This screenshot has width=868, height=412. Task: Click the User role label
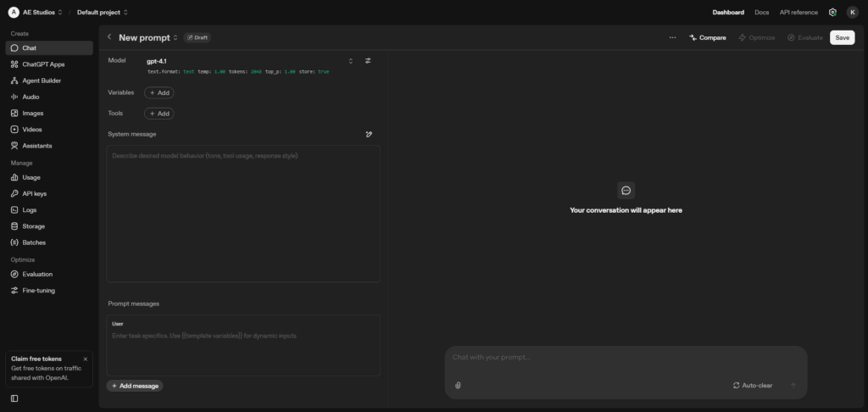117,324
